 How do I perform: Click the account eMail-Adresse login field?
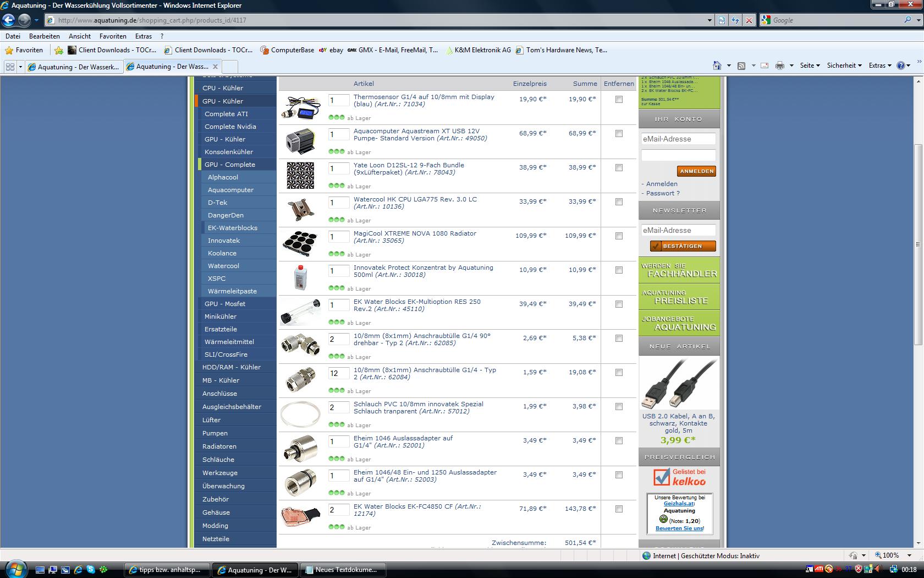[678, 139]
